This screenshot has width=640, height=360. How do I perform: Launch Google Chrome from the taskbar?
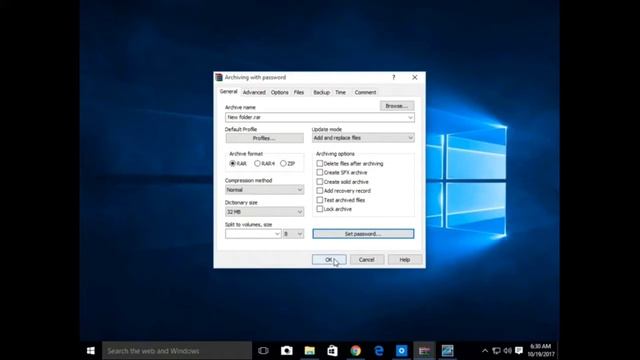tap(356, 351)
